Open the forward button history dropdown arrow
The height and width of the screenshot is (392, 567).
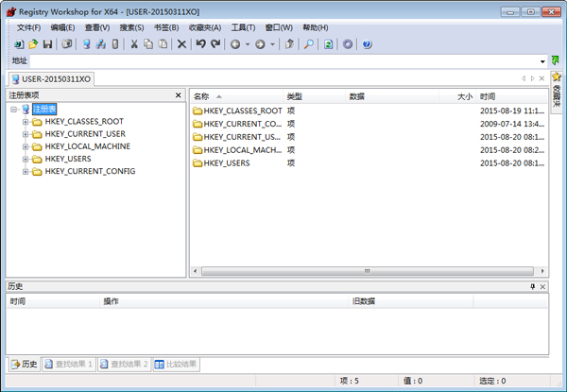click(x=273, y=44)
